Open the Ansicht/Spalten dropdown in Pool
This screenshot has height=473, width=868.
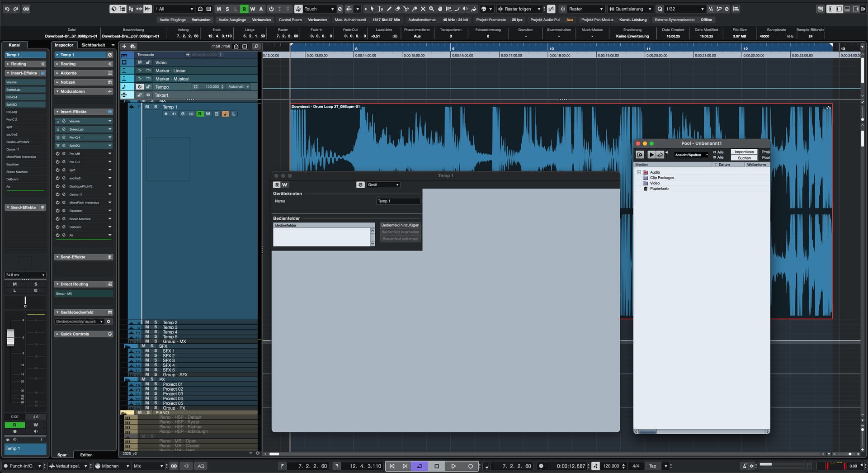click(691, 155)
